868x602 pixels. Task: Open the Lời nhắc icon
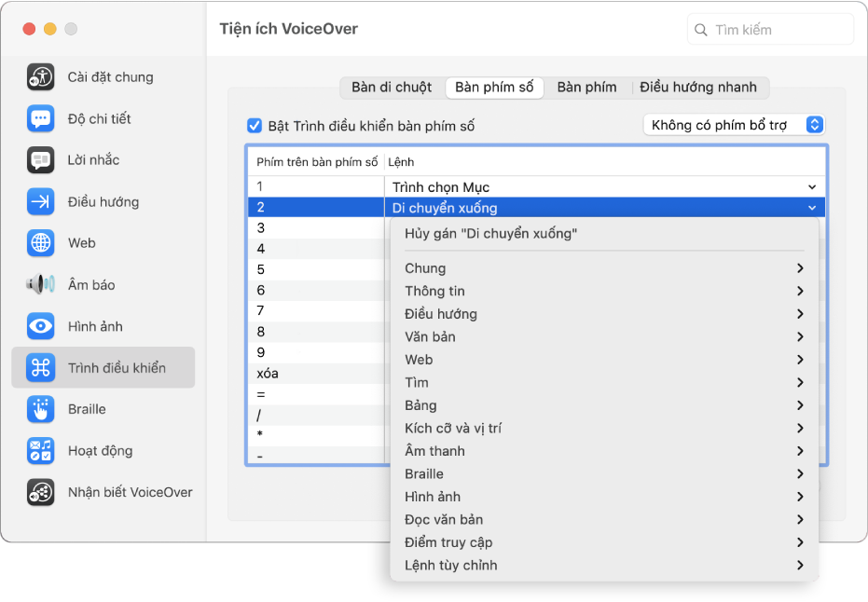41,160
